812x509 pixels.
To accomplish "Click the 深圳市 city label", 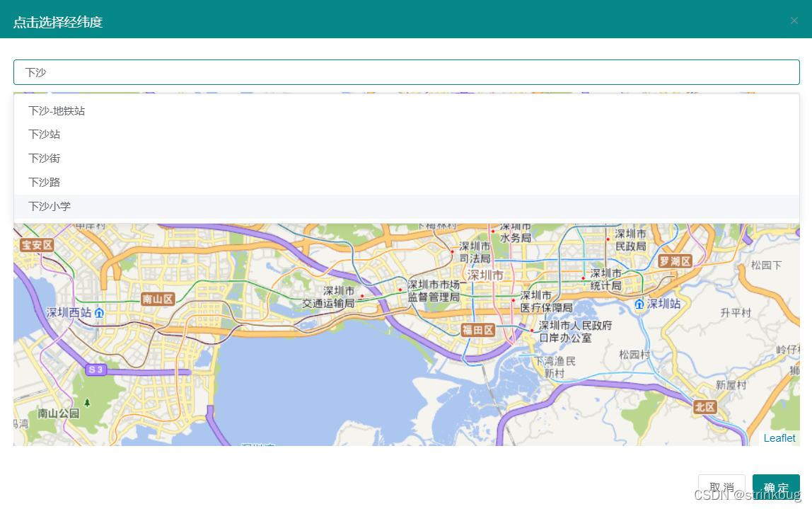I will point(485,275).
